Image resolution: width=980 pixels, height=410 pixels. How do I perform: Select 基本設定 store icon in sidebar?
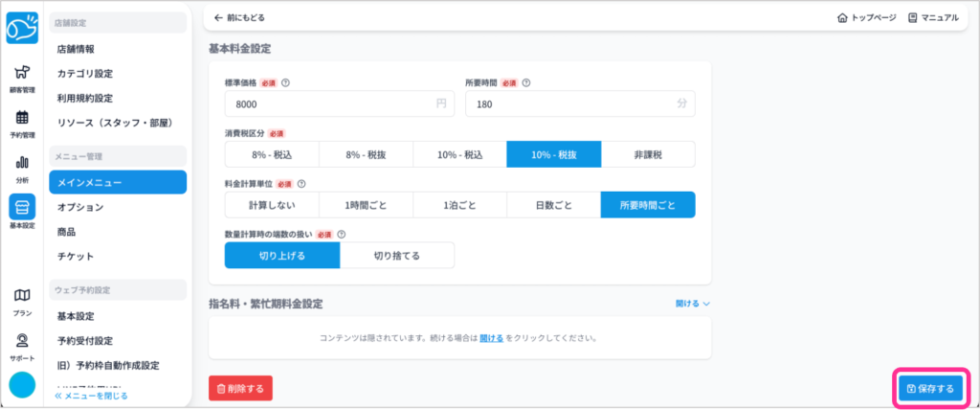[x=21, y=212]
